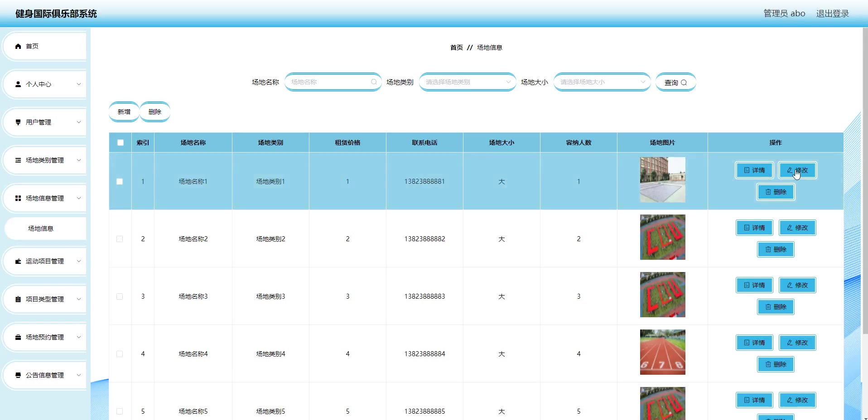This screenshot has width=868, height=420.
Task: Click the phone number 13823888883 cell
Action: pos(424,296)
